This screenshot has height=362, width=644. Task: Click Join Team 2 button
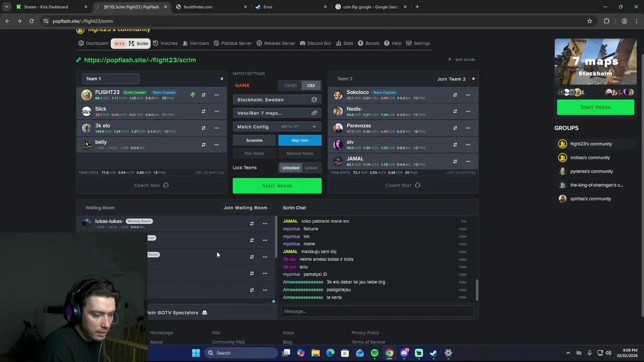[451, 79]
